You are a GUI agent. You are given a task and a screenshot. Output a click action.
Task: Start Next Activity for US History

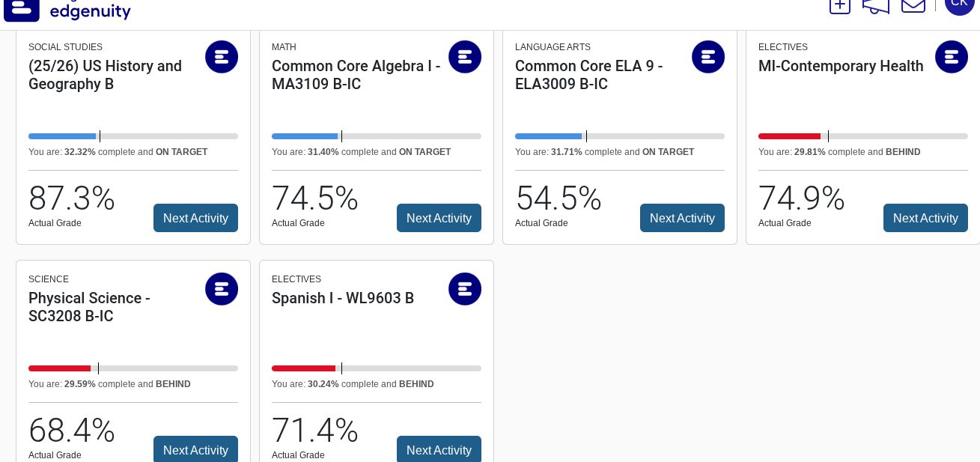pyautogui.click(x=195, y=218)
